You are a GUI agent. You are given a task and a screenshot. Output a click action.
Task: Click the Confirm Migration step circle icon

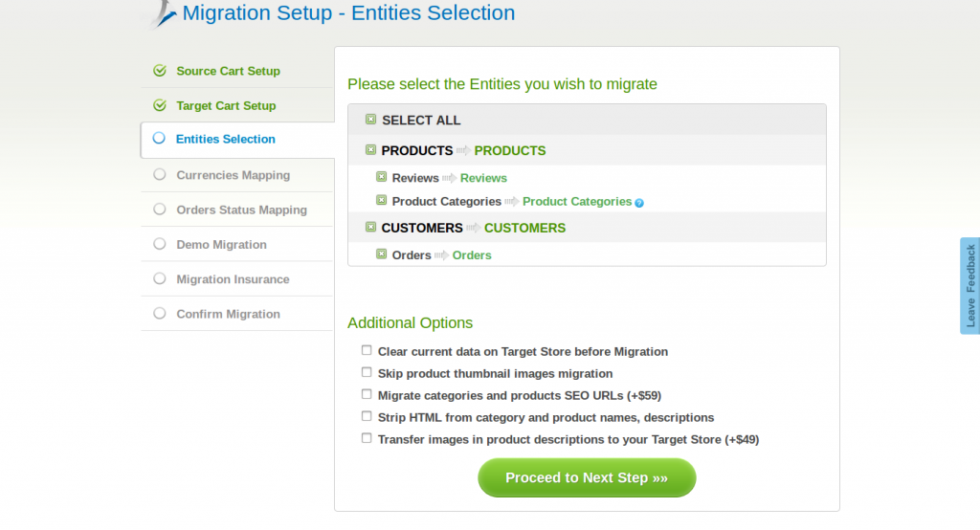[160, 313]
